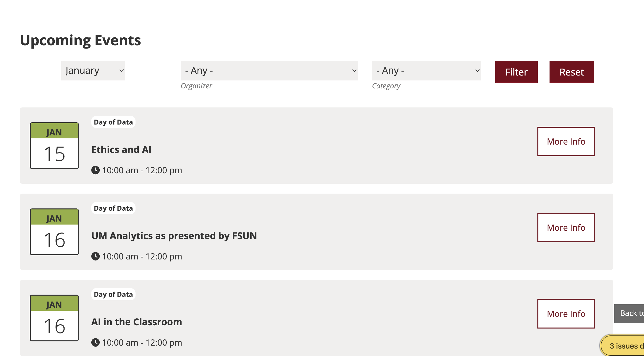Click the clock icon under Ethics and AI

tap(95, 170)
